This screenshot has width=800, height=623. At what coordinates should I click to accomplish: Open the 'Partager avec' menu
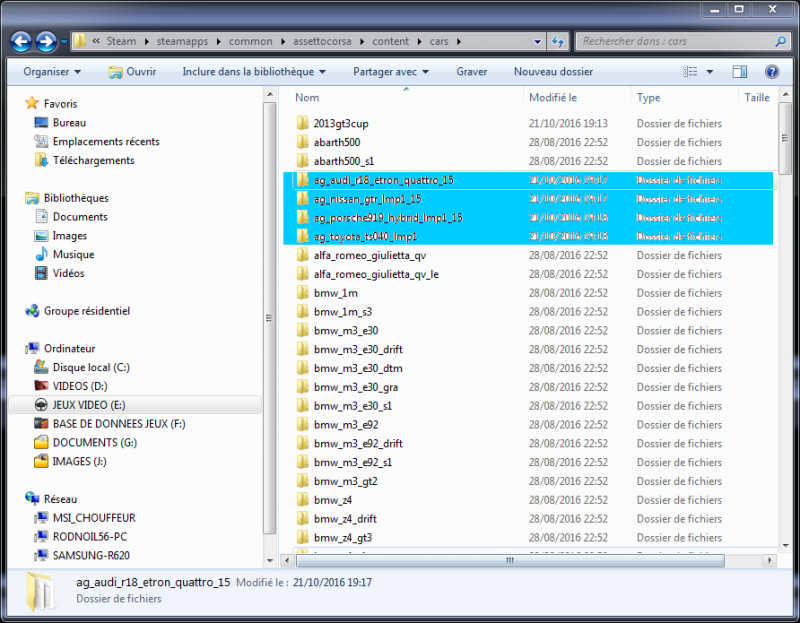(390, 72)
